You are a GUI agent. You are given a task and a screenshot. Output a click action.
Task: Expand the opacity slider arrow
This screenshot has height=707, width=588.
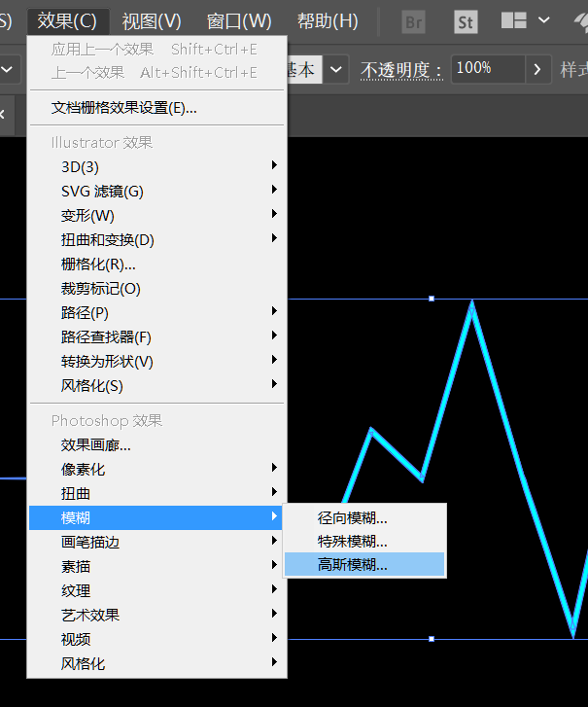point(538,69)
